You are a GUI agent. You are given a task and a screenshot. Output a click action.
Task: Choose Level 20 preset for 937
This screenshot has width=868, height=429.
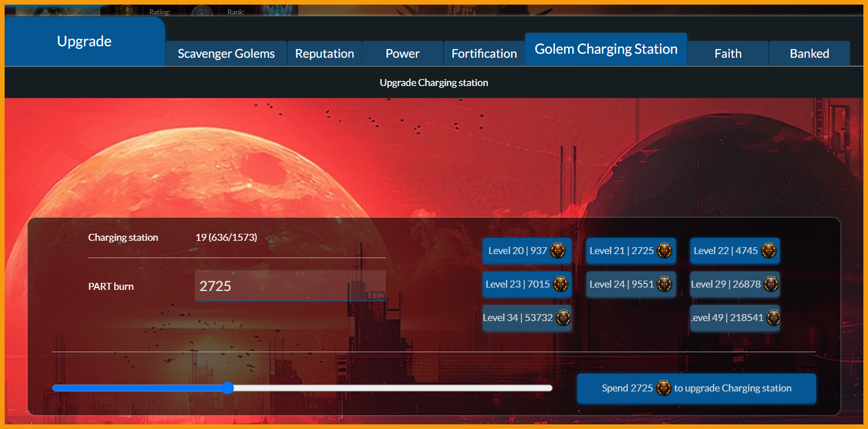(527, 251)
